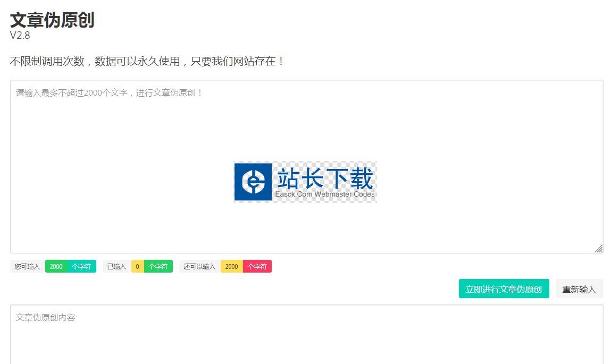Image resolution: width=611 pixels, height=364 pixels.
Task: Click the 还可以输入 label
Action: tap(199, 266)
